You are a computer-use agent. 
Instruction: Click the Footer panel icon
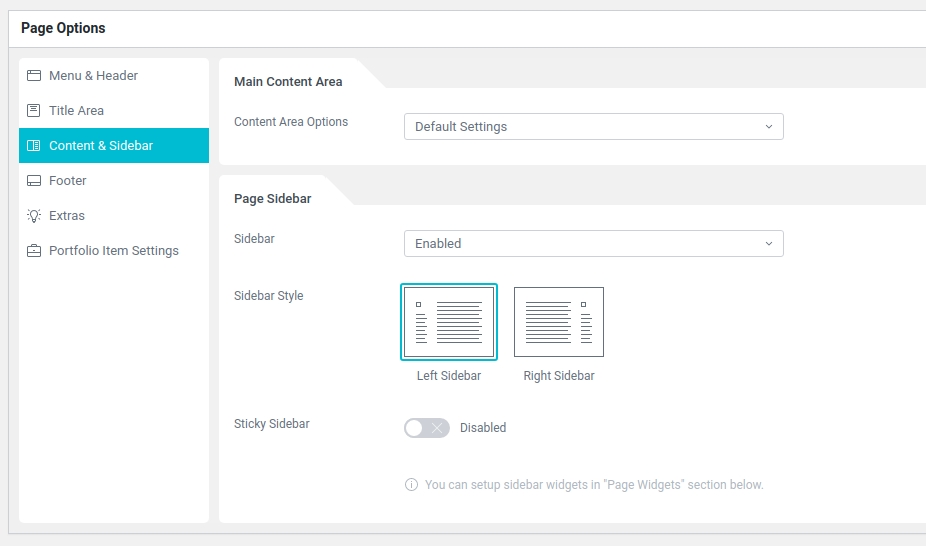point(34,181)
